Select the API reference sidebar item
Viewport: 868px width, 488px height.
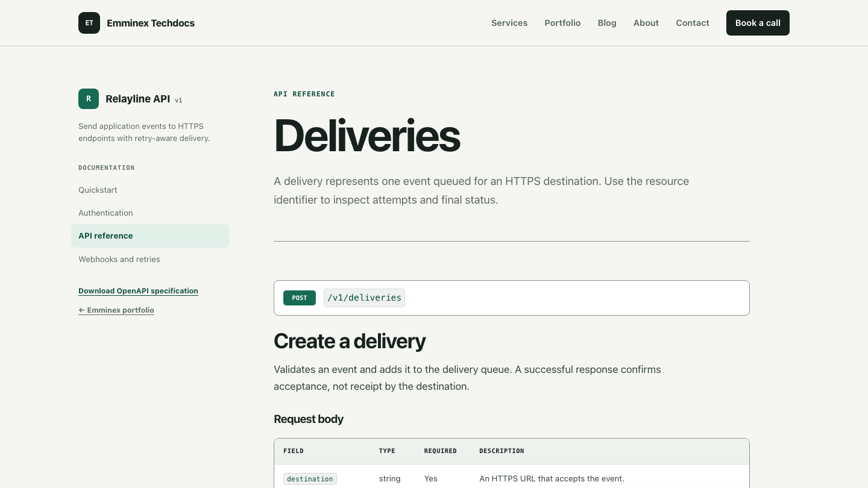[150, 236]
